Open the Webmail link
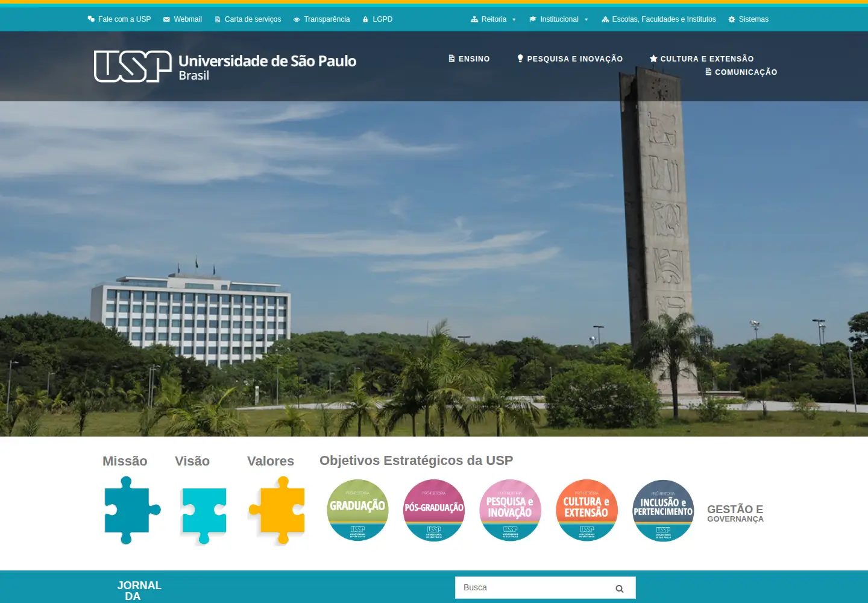The height and width of the screenshot is (603, 868). [183, 19]
